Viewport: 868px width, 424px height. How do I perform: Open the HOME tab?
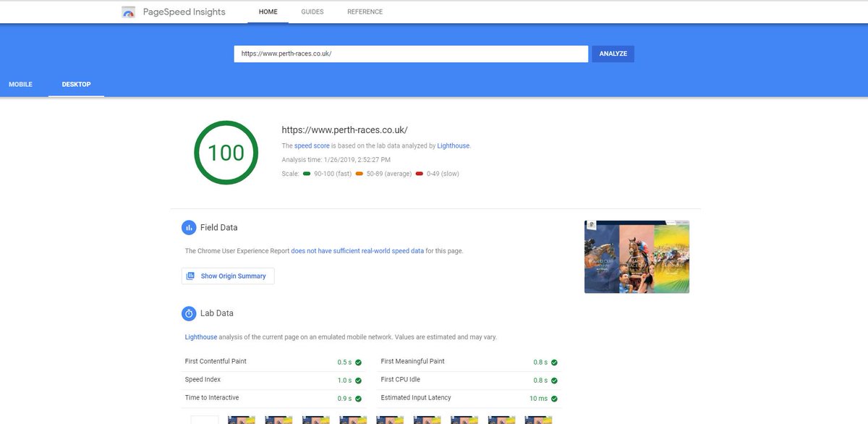pos(268,12)
